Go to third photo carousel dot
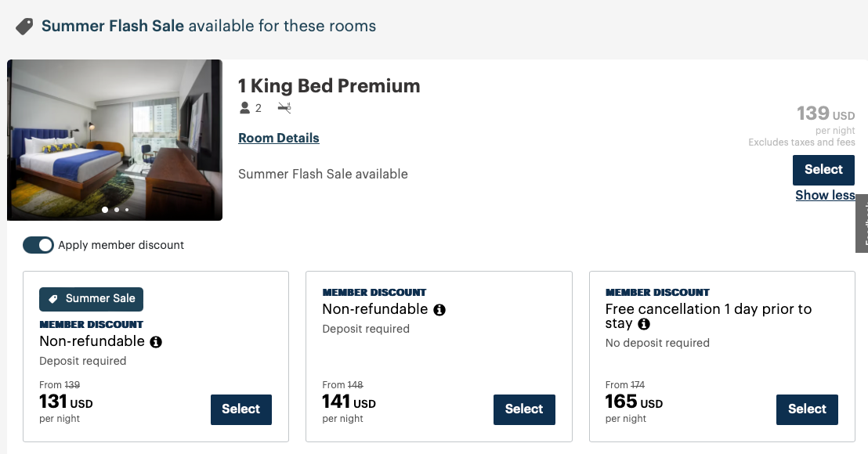 pos(127,210)
